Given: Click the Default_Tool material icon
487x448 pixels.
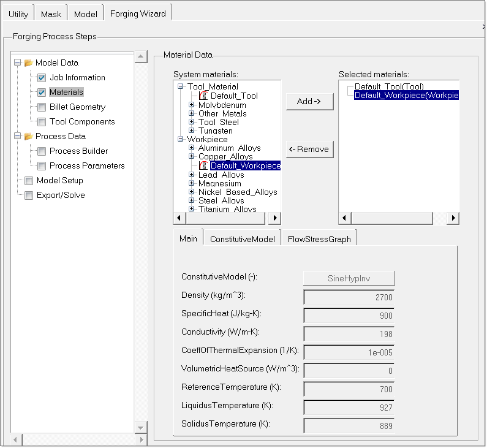Looking at the screenshot, I should [203, 96].
